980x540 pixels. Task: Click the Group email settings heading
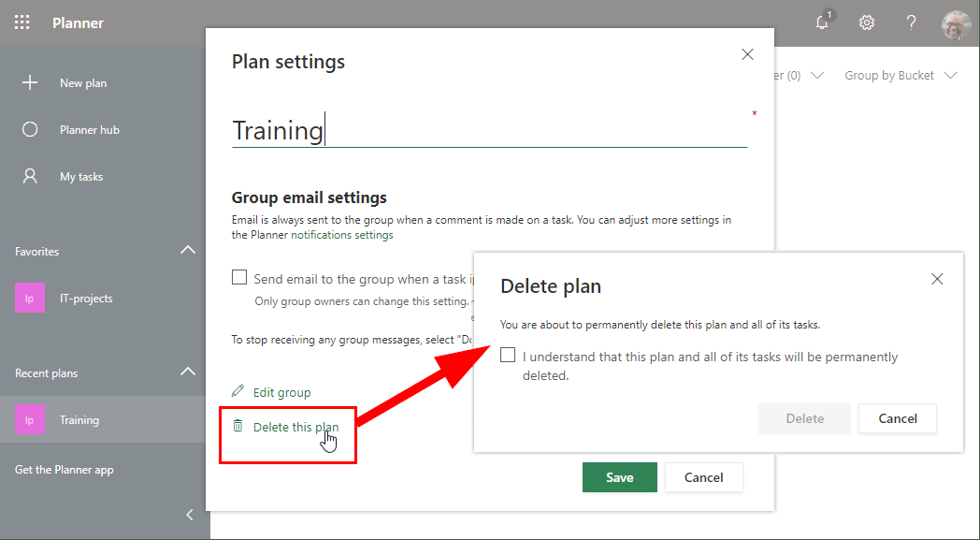pyautogui.click(x=310, y=197)
